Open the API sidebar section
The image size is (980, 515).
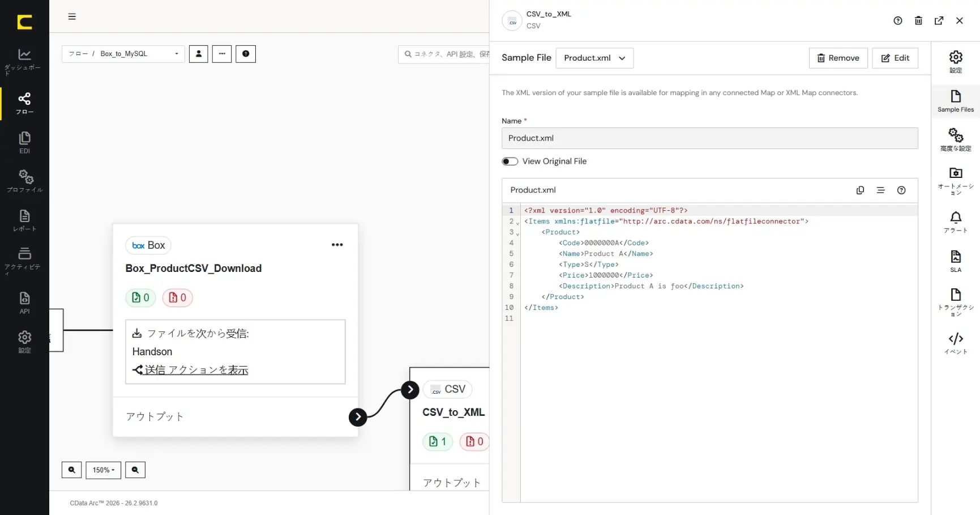pos(24,303)
